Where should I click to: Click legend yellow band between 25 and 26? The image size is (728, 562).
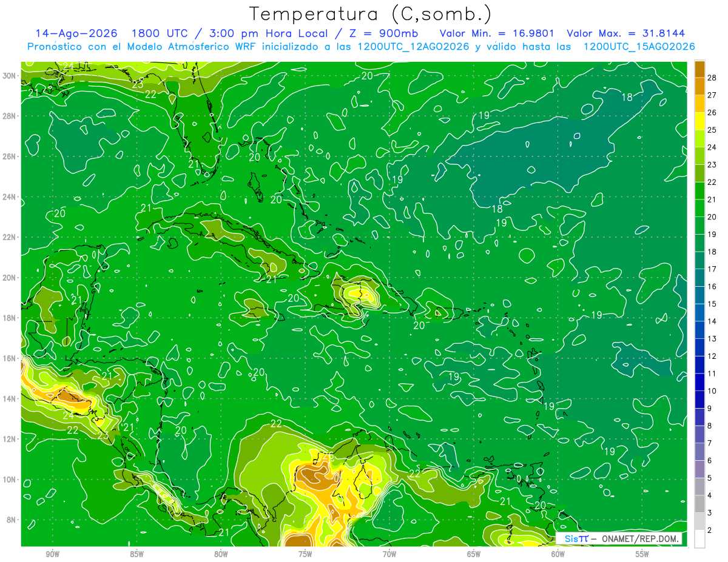[x=700, y=121]
